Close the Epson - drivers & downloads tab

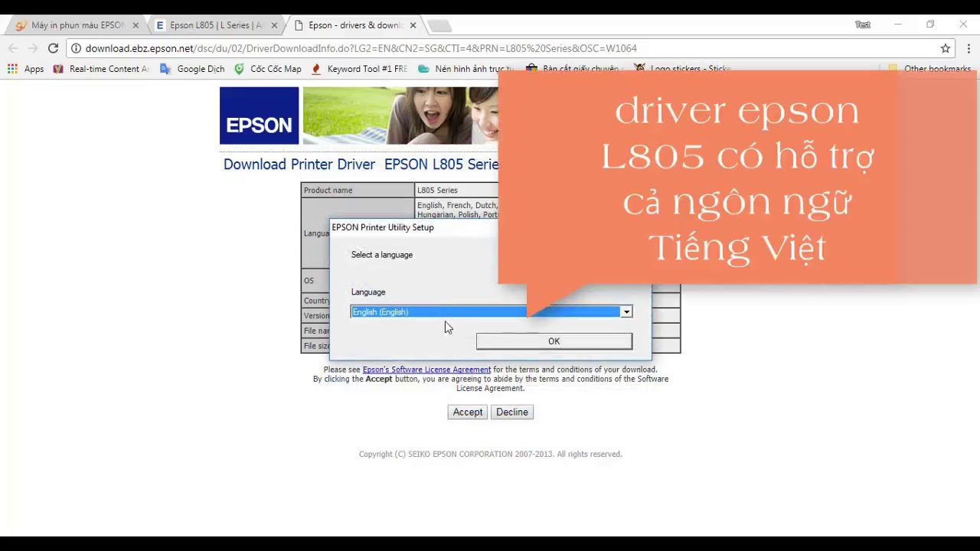413,25
